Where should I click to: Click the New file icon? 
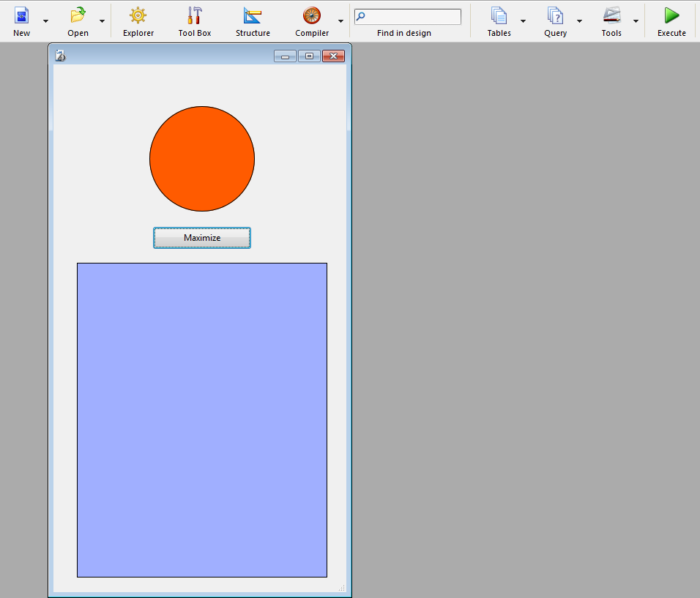22,16
